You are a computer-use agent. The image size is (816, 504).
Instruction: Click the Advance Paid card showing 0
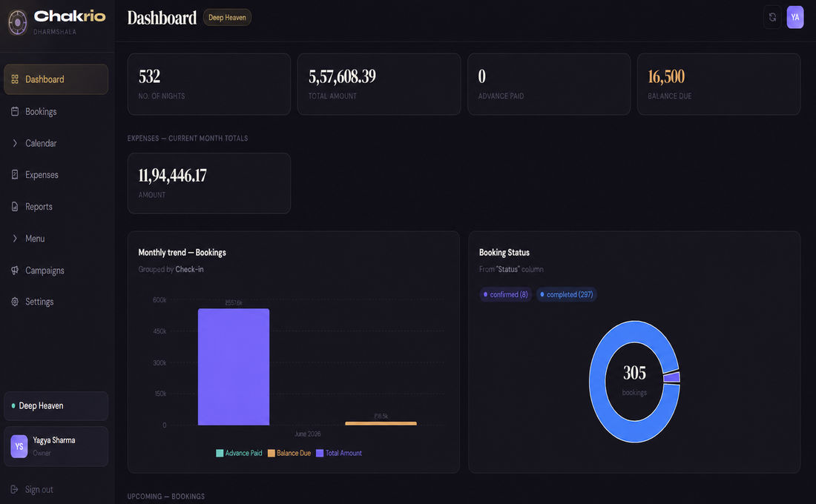549,84
